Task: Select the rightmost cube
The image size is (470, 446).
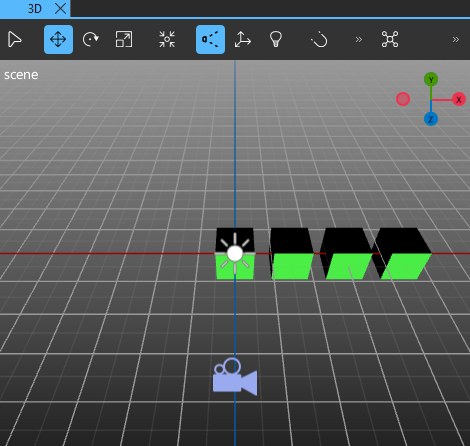Action: coord(404,254)
